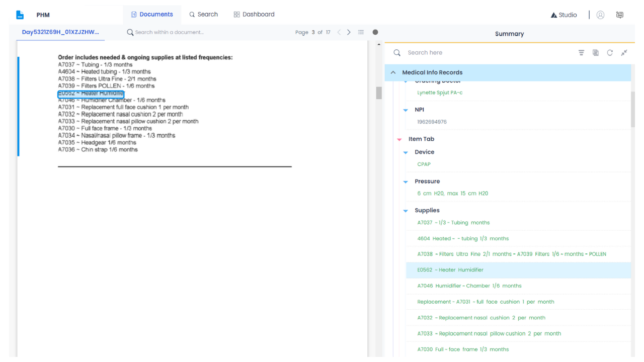Viewport: 644px width, 362px height.
Task: Select the Day5321Z69H document tab
Action: [60, 32]
